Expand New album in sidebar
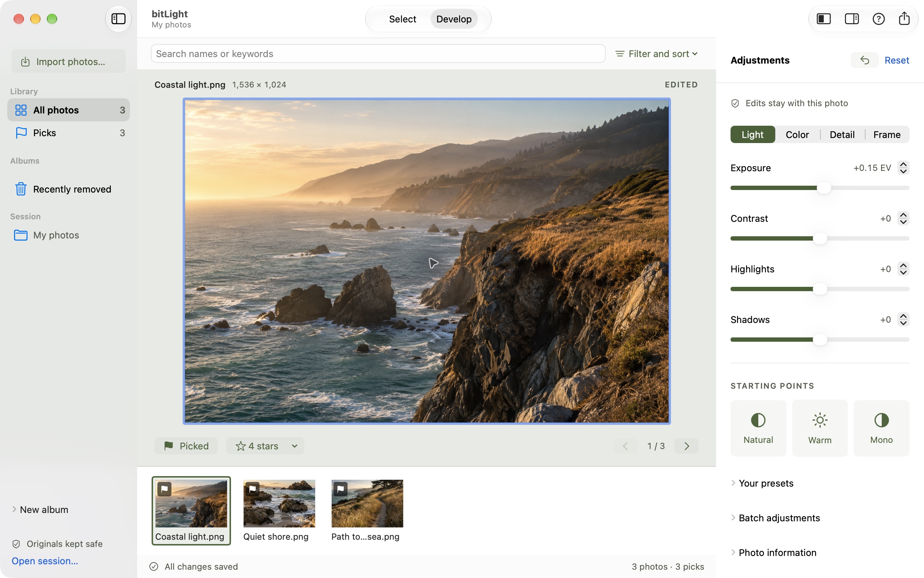Viewport: 924px width, 578px height. pos(40,510)
